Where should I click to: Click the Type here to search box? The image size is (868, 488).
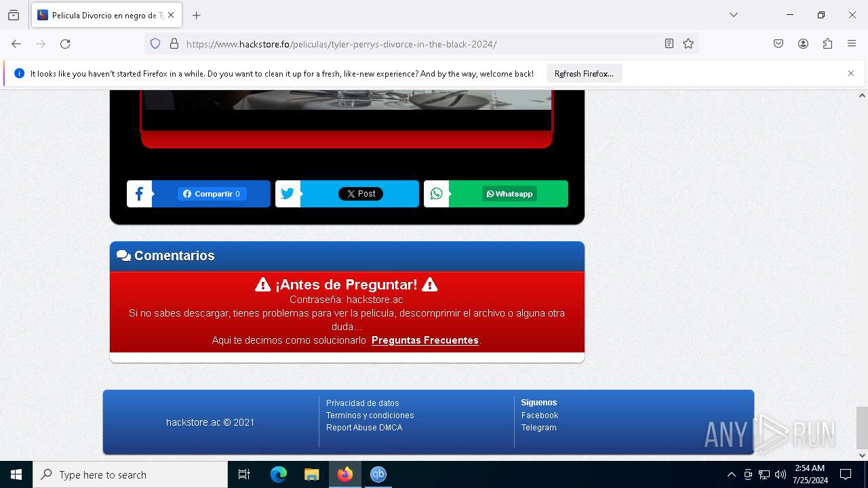130,474
